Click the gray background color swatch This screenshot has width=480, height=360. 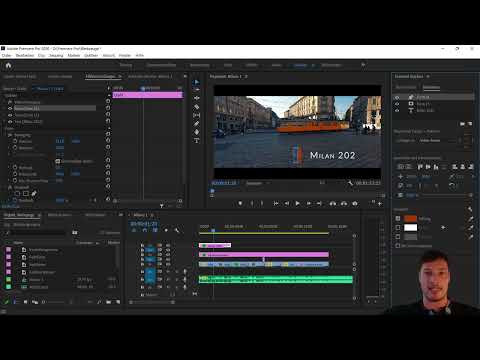410,236
